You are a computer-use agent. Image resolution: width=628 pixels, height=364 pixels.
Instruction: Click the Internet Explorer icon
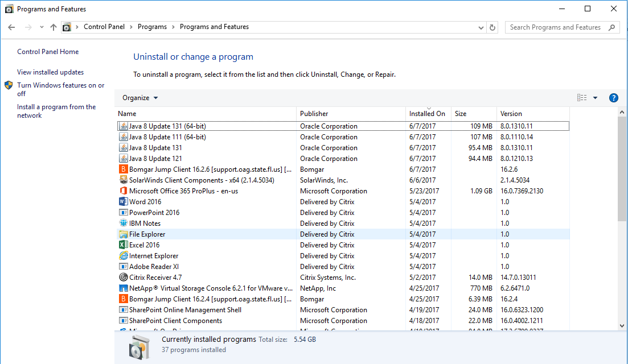(x=124, y=255)
